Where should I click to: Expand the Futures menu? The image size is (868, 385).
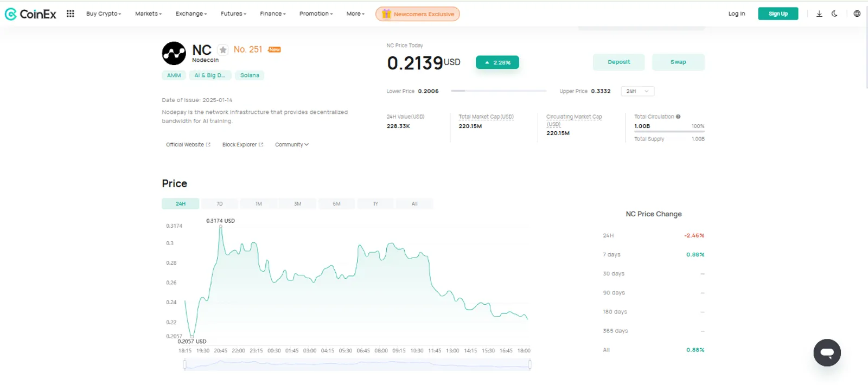pyautogui.click(x=234, y=14)
